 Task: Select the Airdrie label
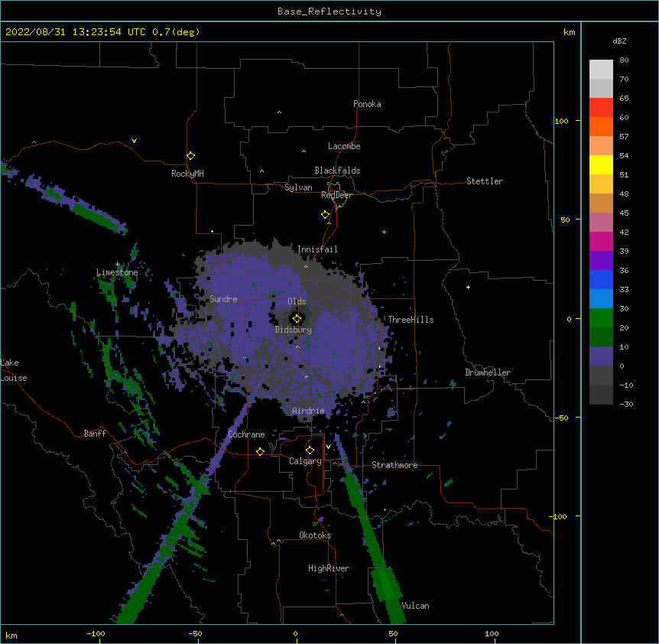(x=308, y=411)
